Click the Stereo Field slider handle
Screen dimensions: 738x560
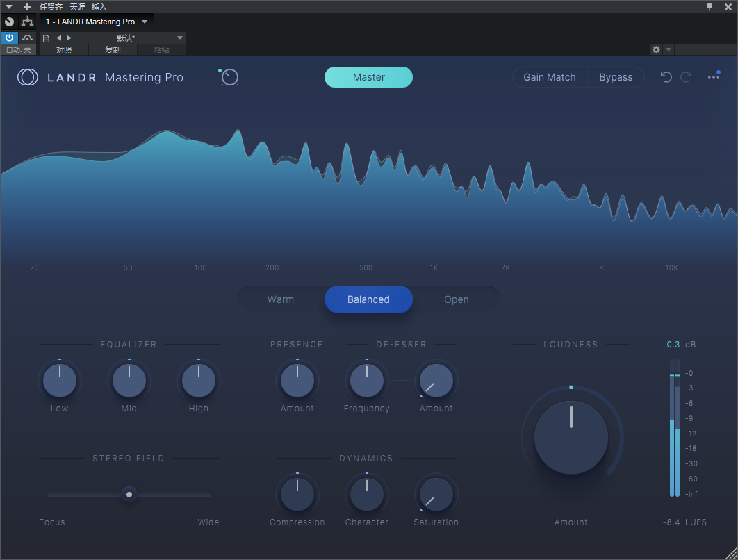[x=129, y=495]
